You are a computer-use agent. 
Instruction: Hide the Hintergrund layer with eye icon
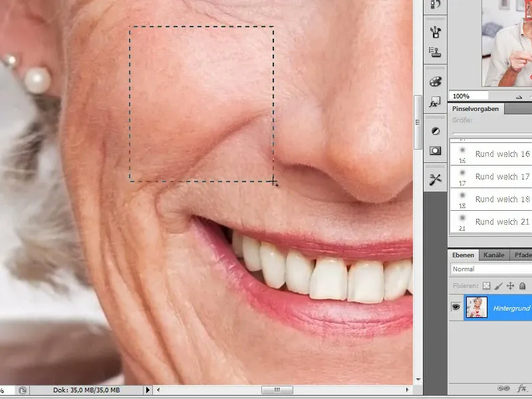tap(456, 307)
